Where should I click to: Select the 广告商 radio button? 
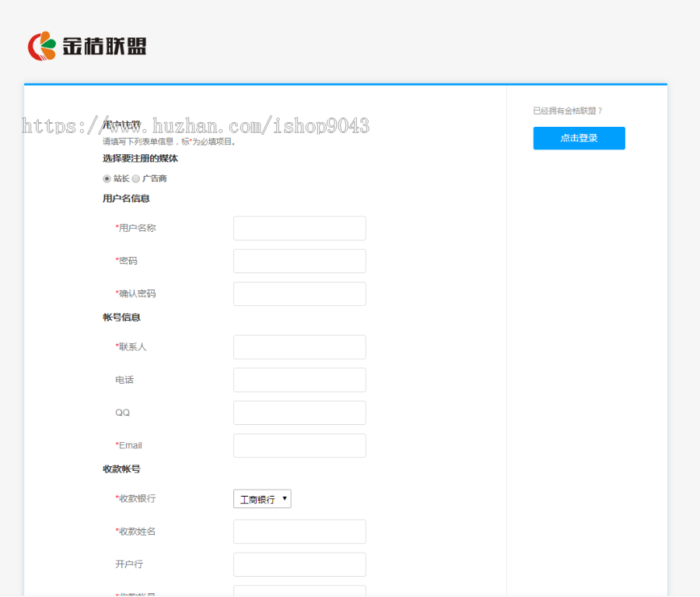[135, 179]
